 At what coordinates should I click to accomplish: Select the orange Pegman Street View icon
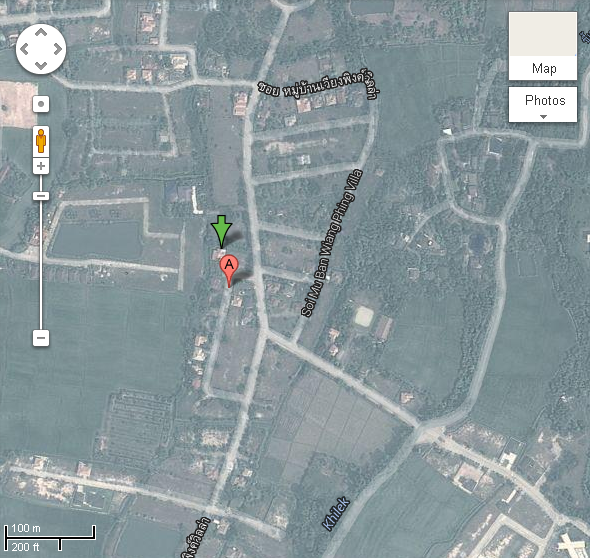41,141
